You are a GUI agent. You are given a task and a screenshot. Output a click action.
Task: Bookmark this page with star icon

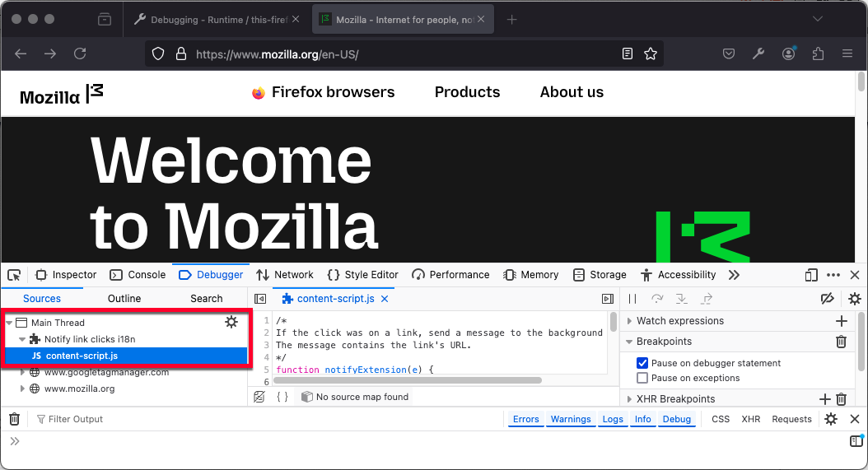pos(651,54)
